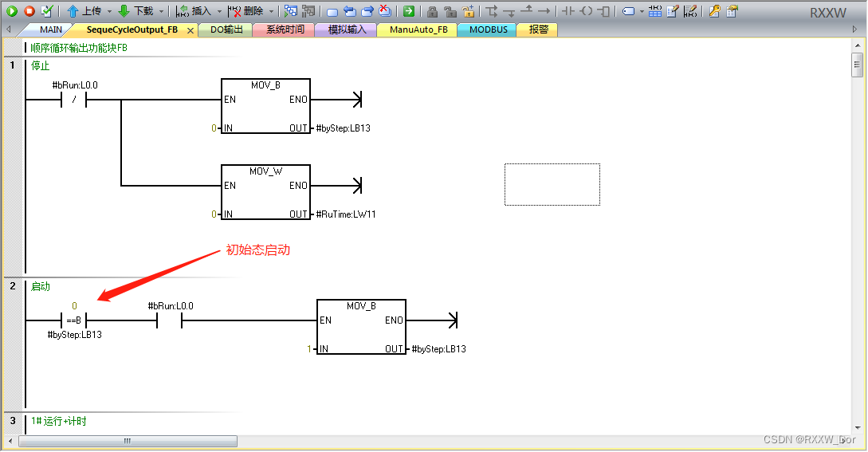
Task: Click the properties clipboard icon
Action: 732,10
